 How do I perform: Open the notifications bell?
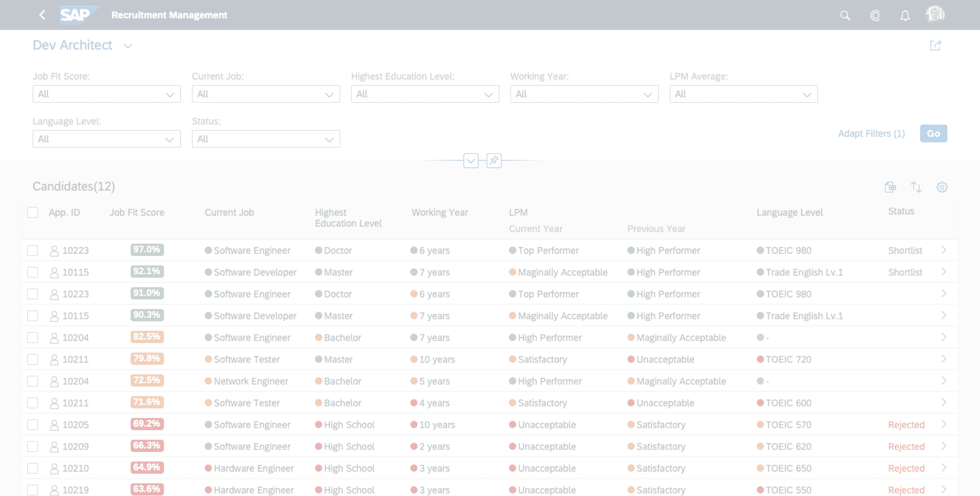click(x=905, y=15)
